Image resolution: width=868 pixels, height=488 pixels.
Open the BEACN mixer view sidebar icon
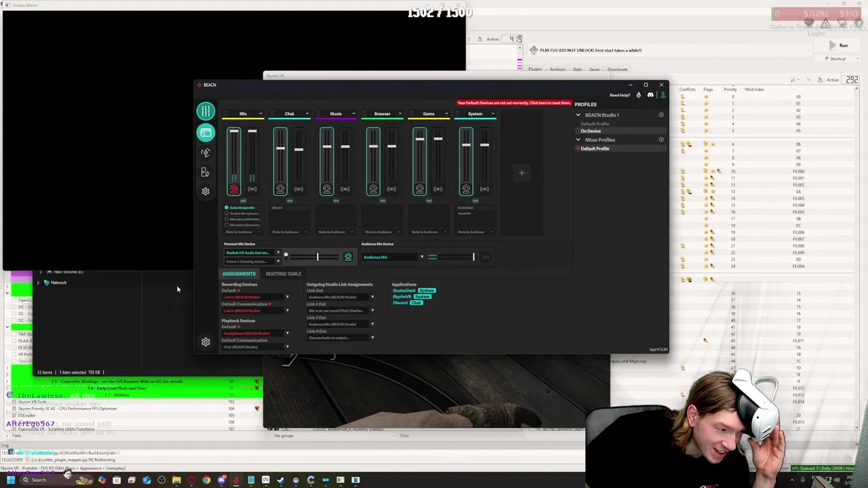coord(205,110)
